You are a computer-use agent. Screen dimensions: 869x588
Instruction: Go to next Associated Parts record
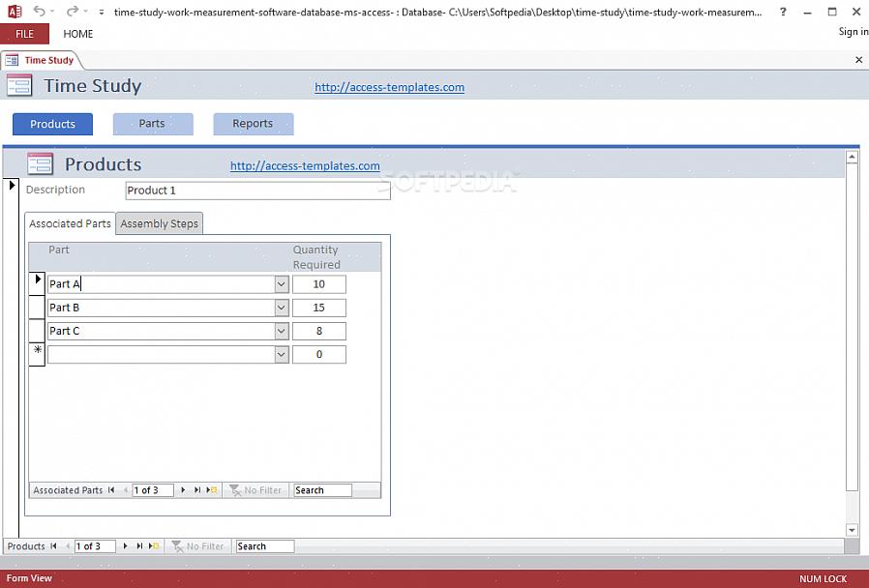[x=183, y=490]
